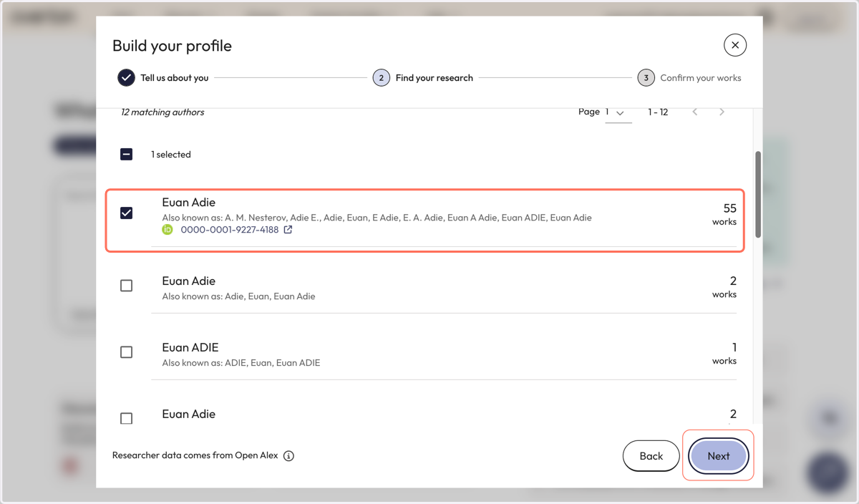The image size is (859, 504).
Task: Click the Euan ADIE author name
Action: [x=190, y=348]
